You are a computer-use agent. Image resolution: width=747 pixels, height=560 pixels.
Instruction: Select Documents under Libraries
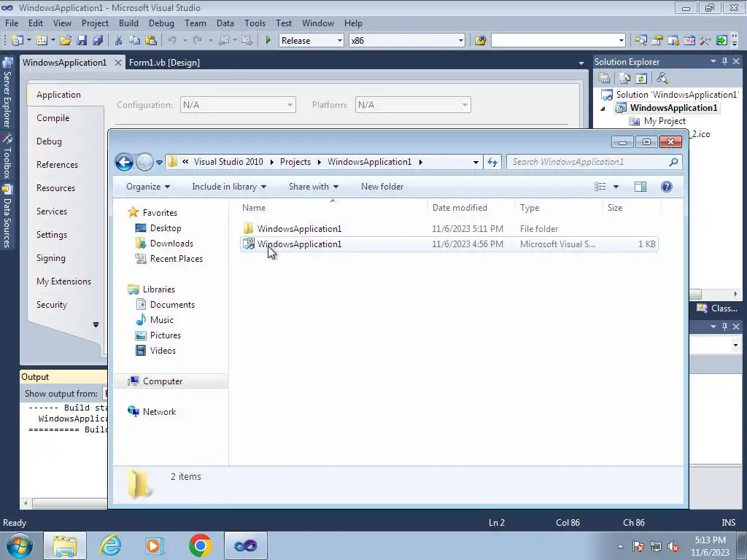coord(172,305)
